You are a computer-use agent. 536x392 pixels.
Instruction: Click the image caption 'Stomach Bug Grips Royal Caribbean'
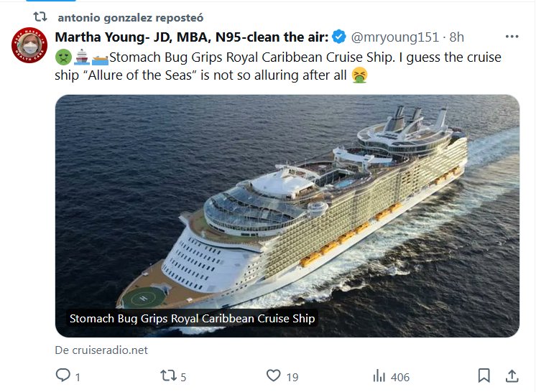point(192,319)
